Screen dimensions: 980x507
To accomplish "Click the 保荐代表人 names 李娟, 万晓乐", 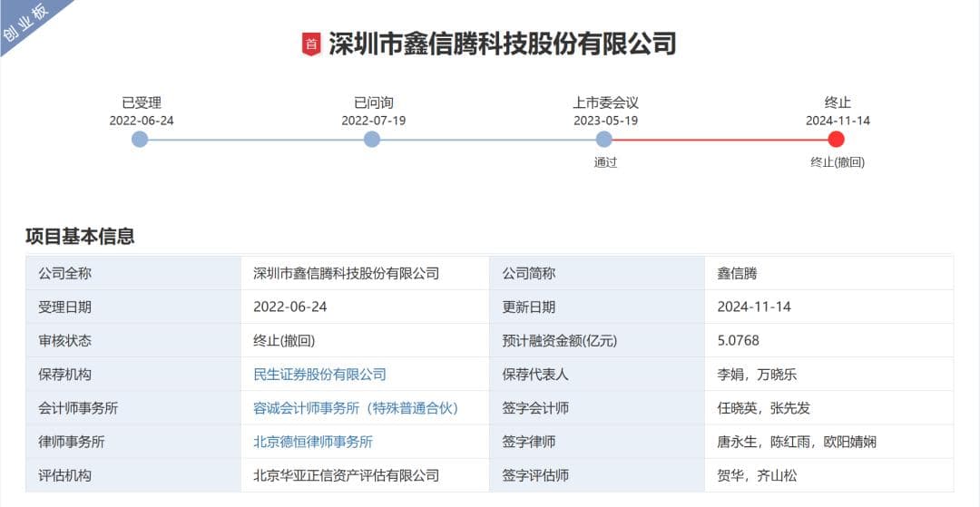I will 757,374.
